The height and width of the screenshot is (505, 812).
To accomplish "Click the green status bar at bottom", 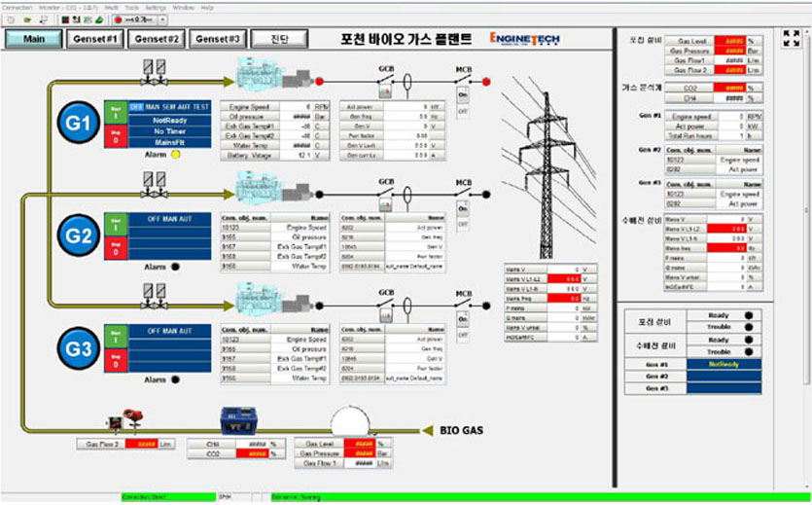I will (x=539, y=497).
